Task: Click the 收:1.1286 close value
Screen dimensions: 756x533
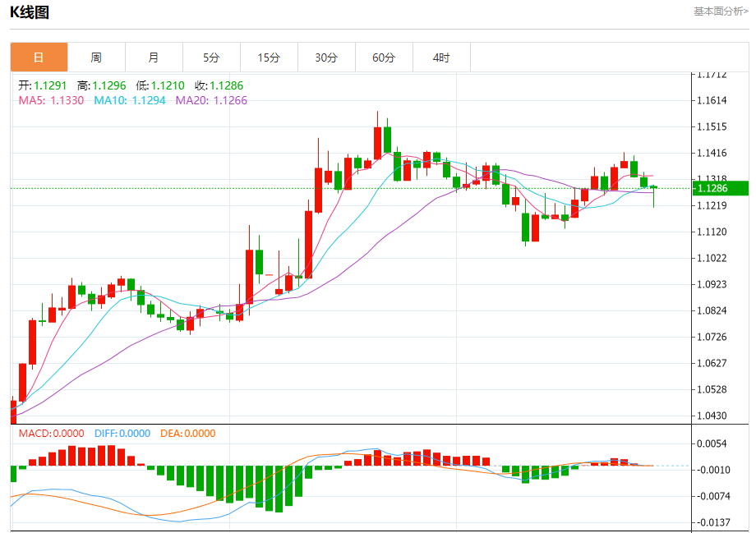Action: coord(219,85)
